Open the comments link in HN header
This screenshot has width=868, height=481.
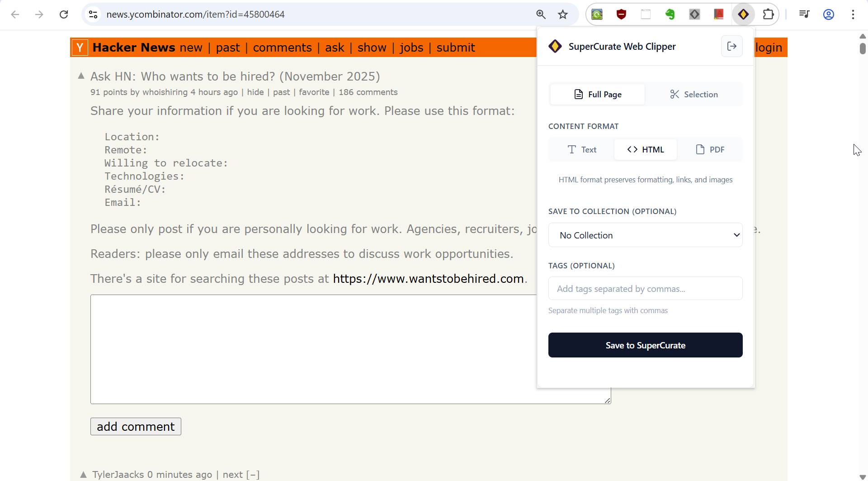click(x=283, y=48)
